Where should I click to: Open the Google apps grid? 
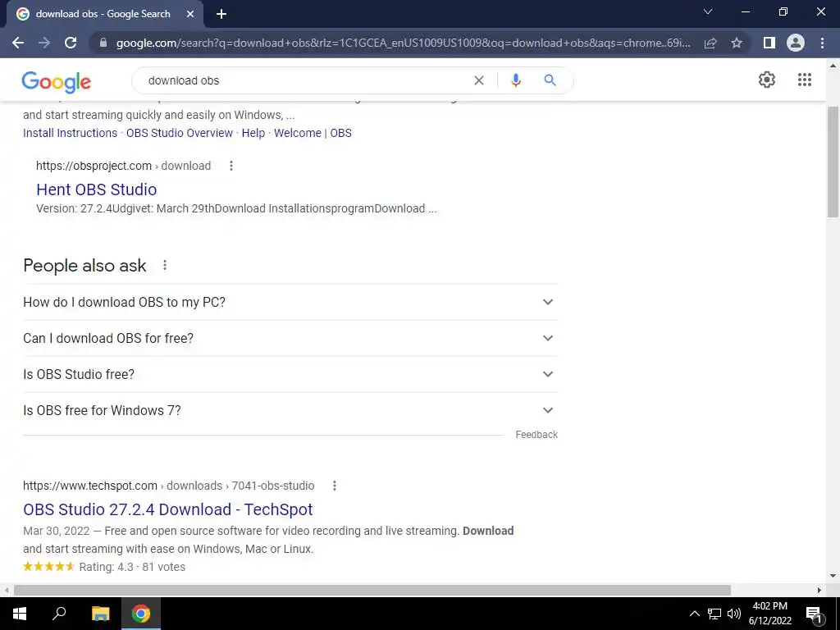click(x=805, y=80)
